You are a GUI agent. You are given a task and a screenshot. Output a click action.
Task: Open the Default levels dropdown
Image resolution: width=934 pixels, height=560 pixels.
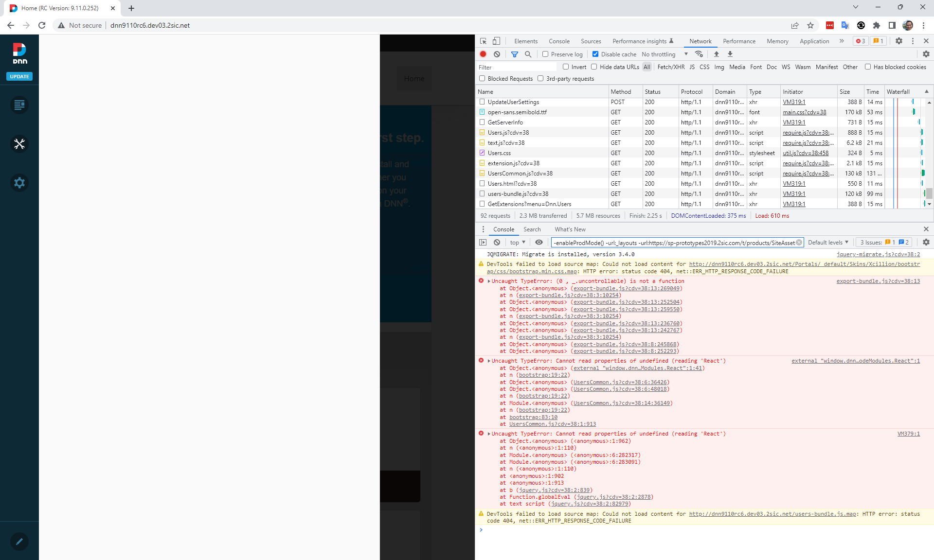[x=828, y=242]
